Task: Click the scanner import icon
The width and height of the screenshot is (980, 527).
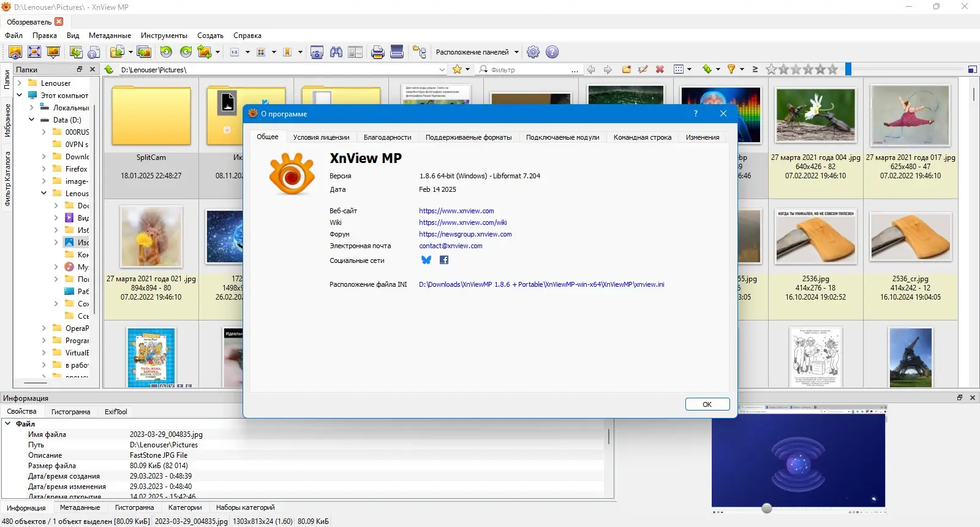Action: point(397,52)
